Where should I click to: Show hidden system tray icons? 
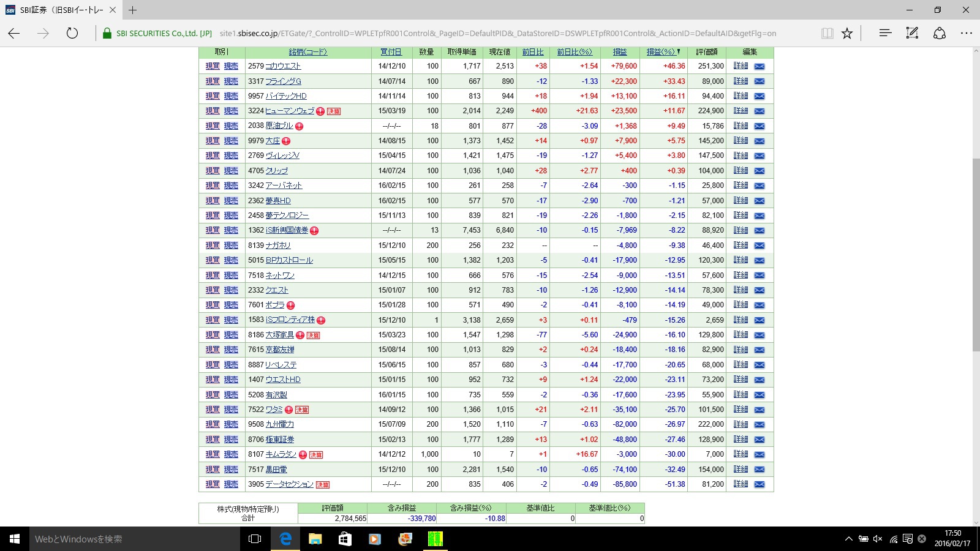[x=848, y=539]
